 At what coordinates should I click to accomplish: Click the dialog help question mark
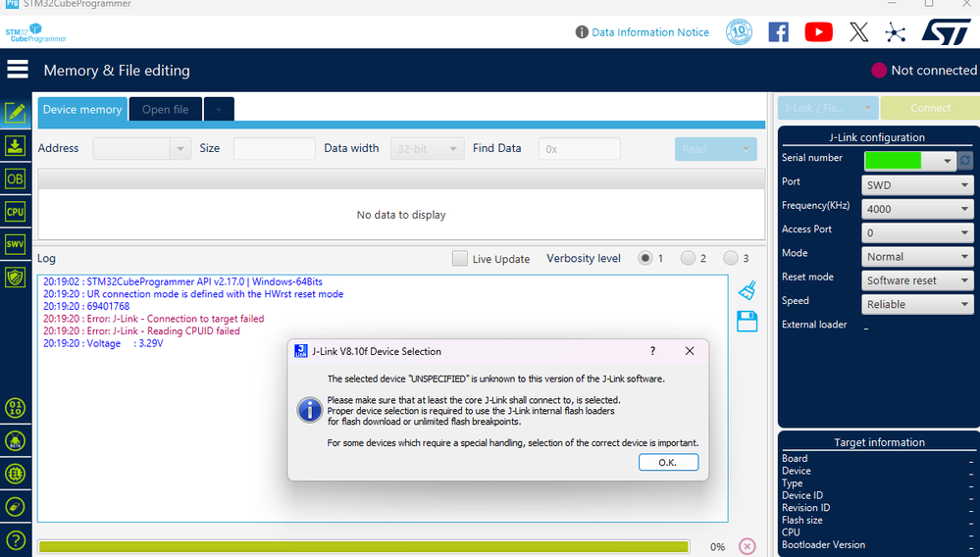coord(652,351)
